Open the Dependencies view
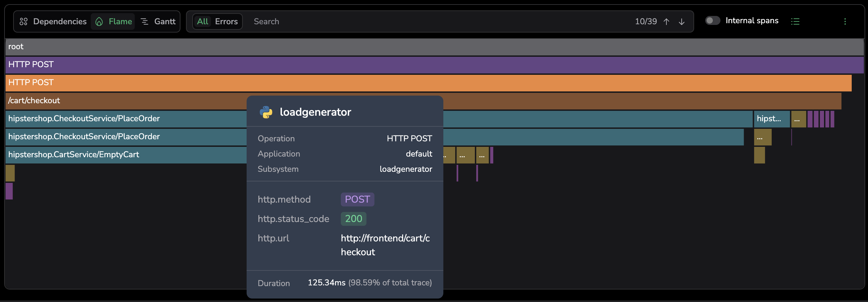868x302 pixels. [x=53, y=21]
